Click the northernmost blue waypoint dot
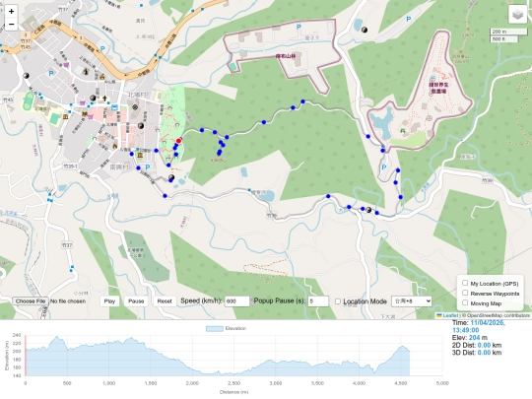532x399 pixels. pos(302,101)
